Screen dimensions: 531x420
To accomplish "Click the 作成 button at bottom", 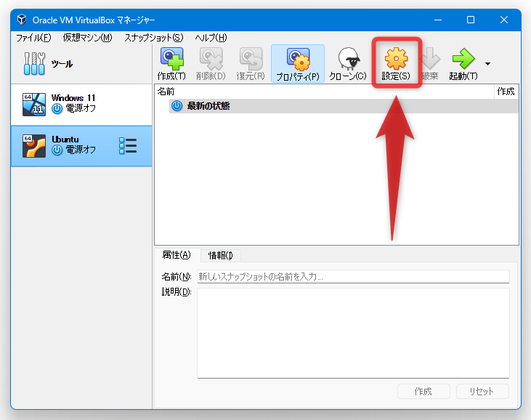I will [423, 392].
